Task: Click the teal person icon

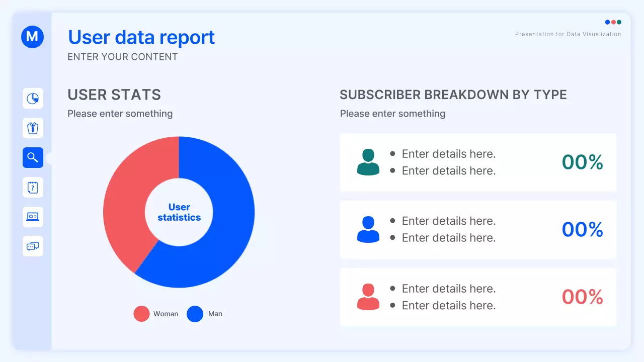Action: click(368, 162)
